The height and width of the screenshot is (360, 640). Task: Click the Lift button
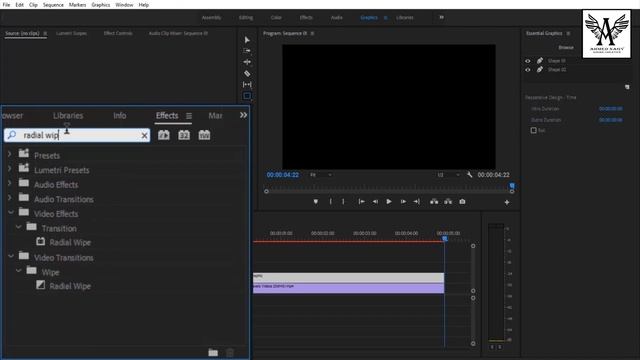click(434, 202)
